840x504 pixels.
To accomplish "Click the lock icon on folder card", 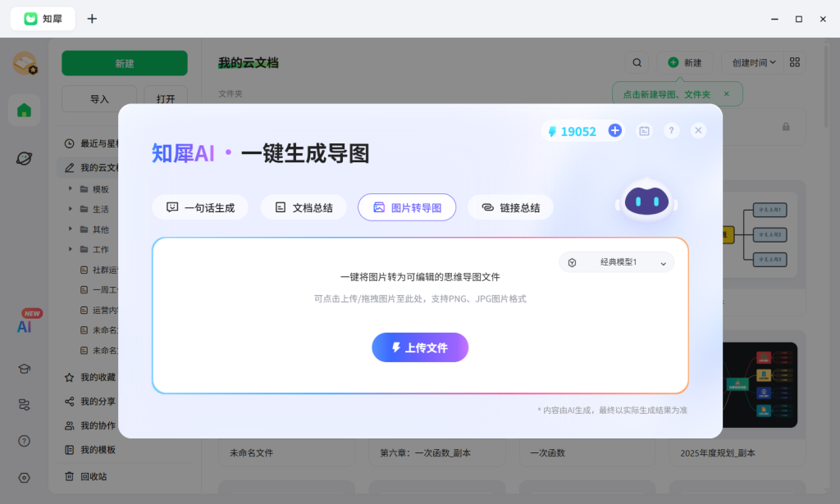I will (x=786, y=127).
